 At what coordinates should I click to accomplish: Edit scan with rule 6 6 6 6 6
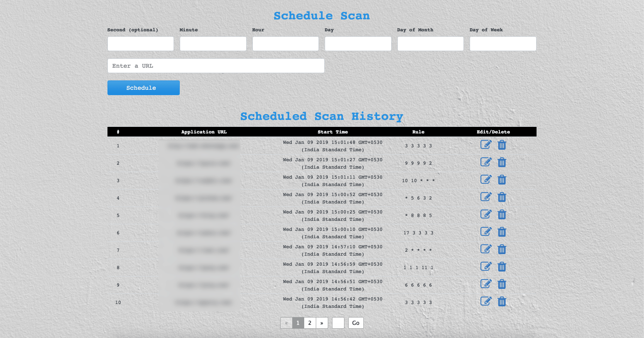pyautogui.click(x=486, y=284)
